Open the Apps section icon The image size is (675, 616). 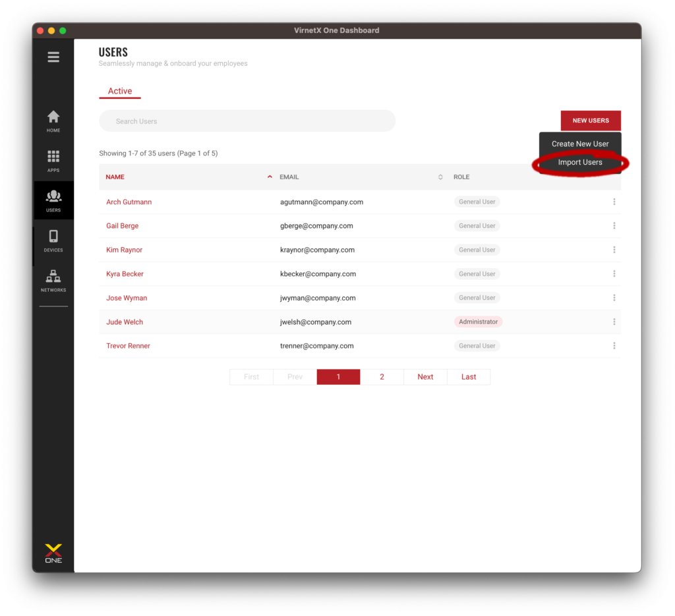coord(53,160)
